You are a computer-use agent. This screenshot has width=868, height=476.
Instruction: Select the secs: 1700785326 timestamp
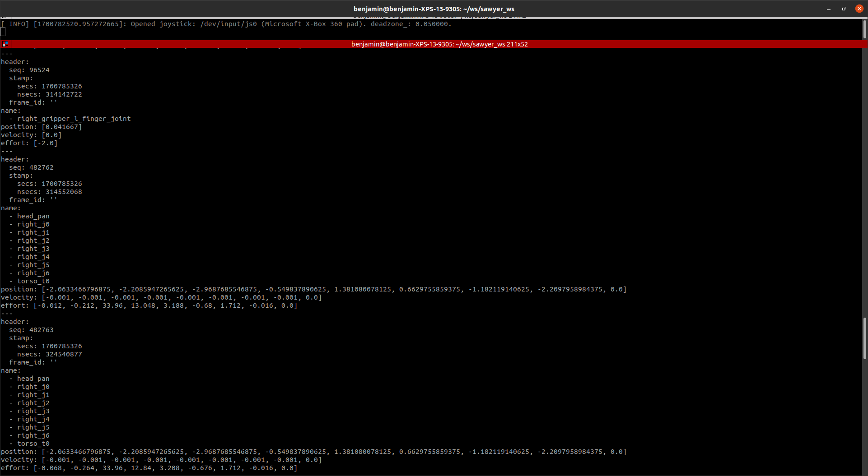[x=50, y=183]
